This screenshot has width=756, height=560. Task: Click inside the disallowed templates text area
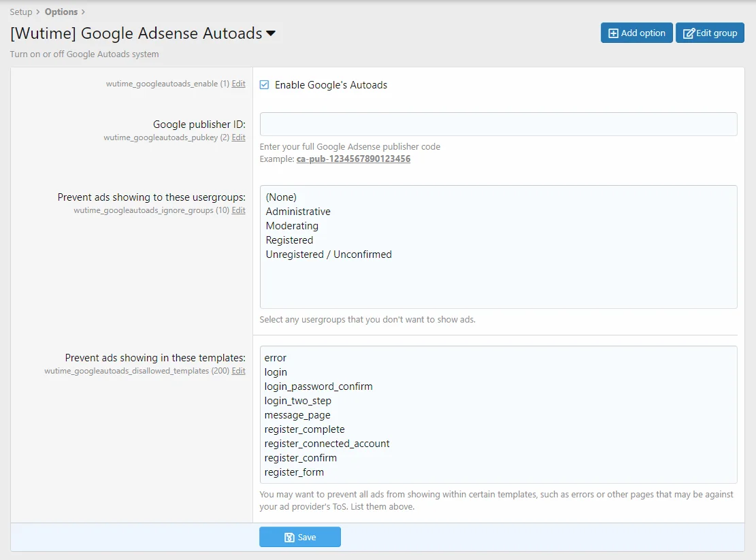[498, 415]
